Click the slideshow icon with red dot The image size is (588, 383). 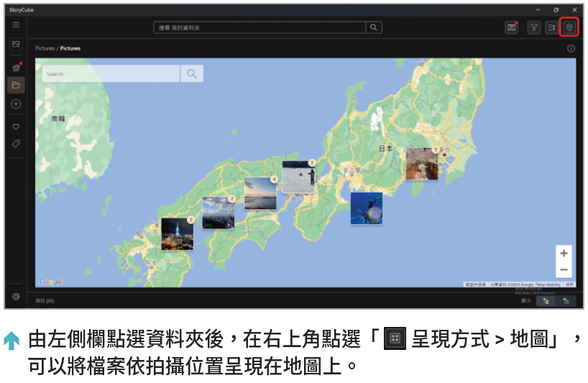512,27
